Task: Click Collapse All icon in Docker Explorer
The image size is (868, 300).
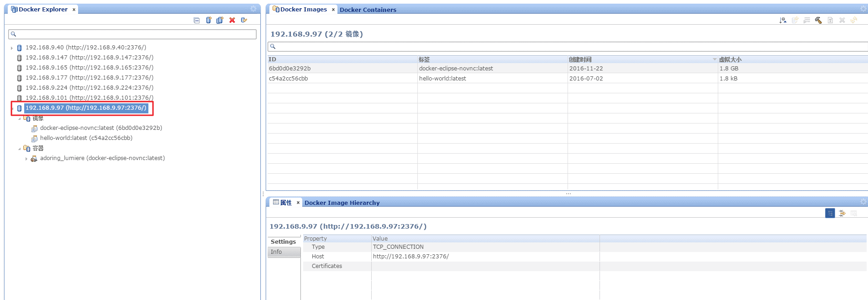Action: (x=197, y=20)
